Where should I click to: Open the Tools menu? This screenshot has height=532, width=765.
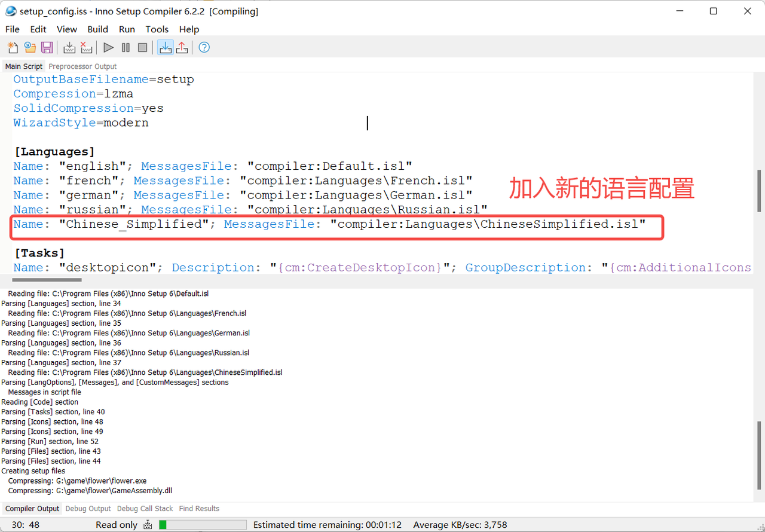click(157, 29)
